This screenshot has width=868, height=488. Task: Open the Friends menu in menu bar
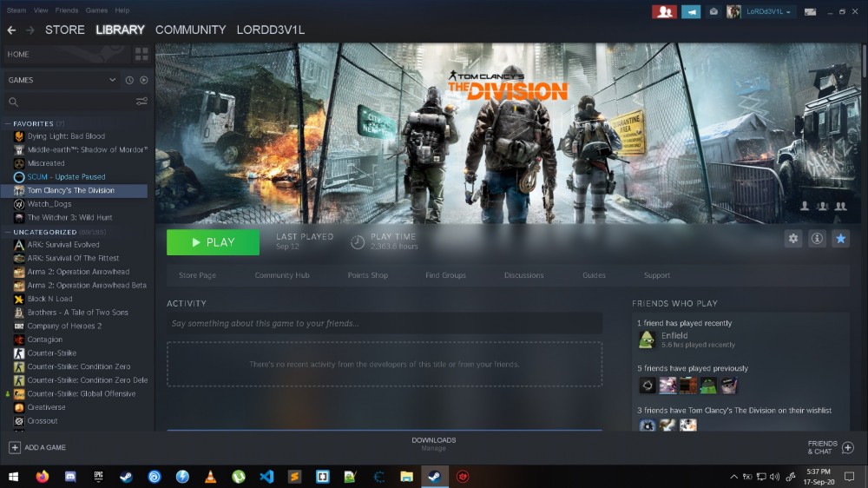pyautogui.click(x=67, y=10)
